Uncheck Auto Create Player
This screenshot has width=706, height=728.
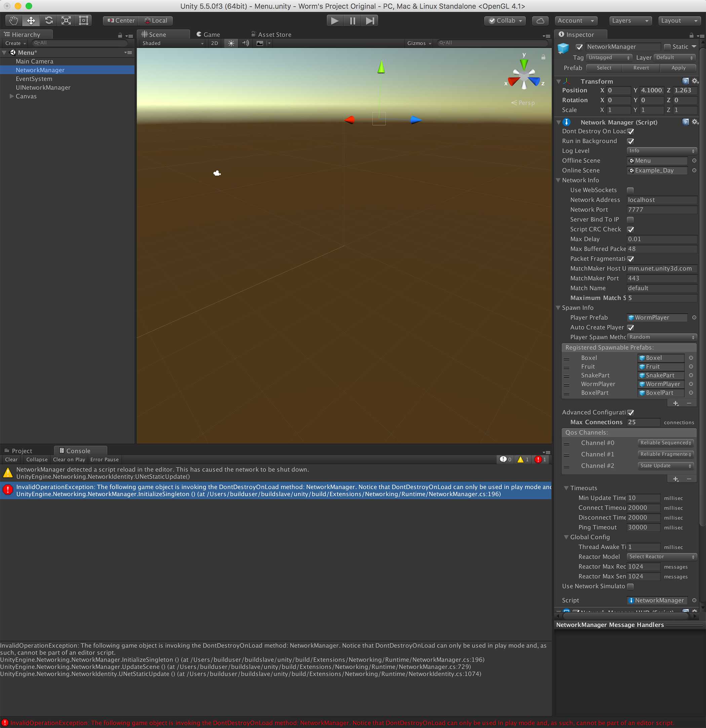(x=630, y=327)
